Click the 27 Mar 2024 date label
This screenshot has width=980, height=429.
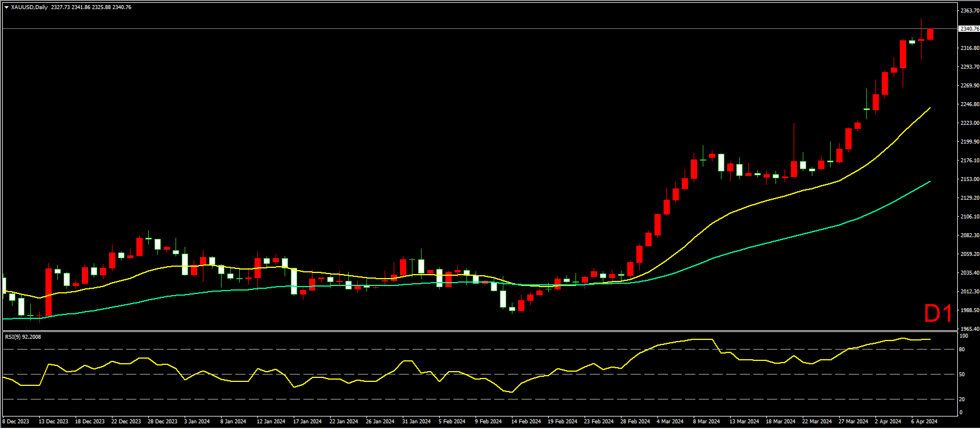pos(853,422)
